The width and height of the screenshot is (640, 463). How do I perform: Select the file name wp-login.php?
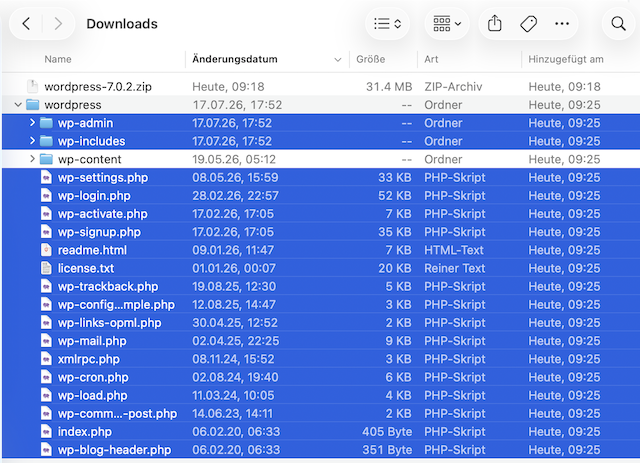[94, 196]
